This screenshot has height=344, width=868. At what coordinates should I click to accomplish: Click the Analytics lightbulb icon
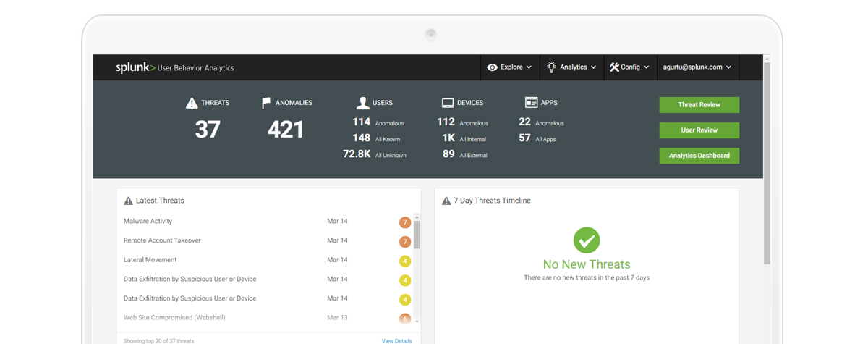click(551, 67)
